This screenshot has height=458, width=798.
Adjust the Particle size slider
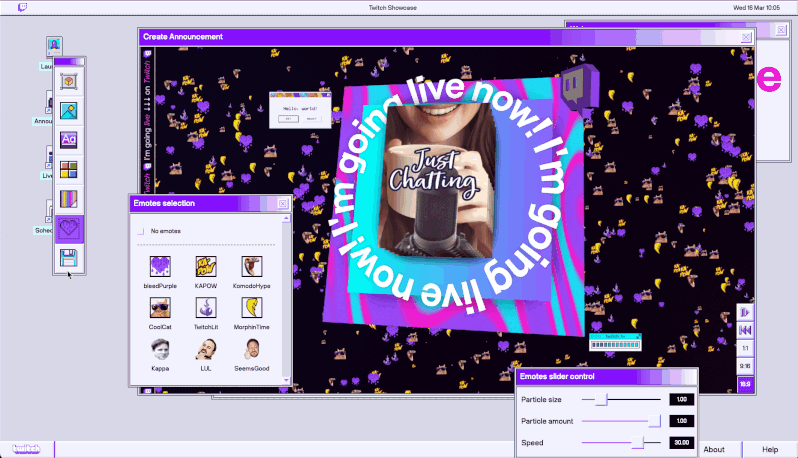tap(601, 399)
